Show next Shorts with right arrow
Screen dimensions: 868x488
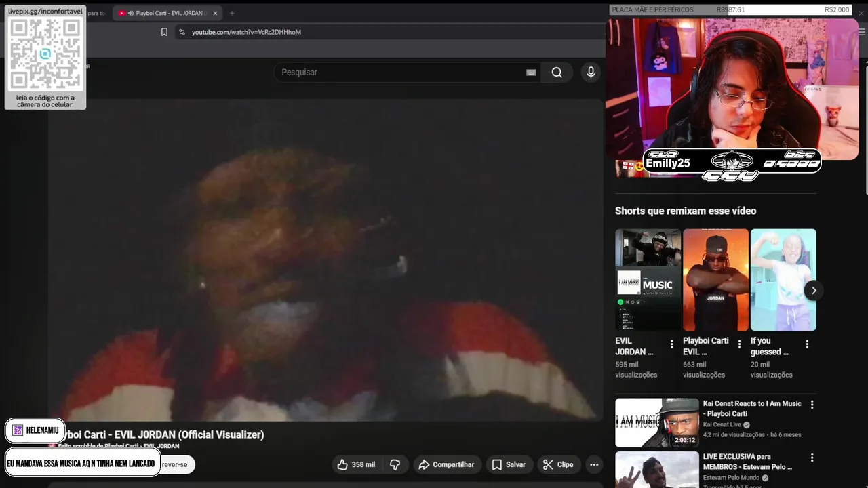pos(813,290)
